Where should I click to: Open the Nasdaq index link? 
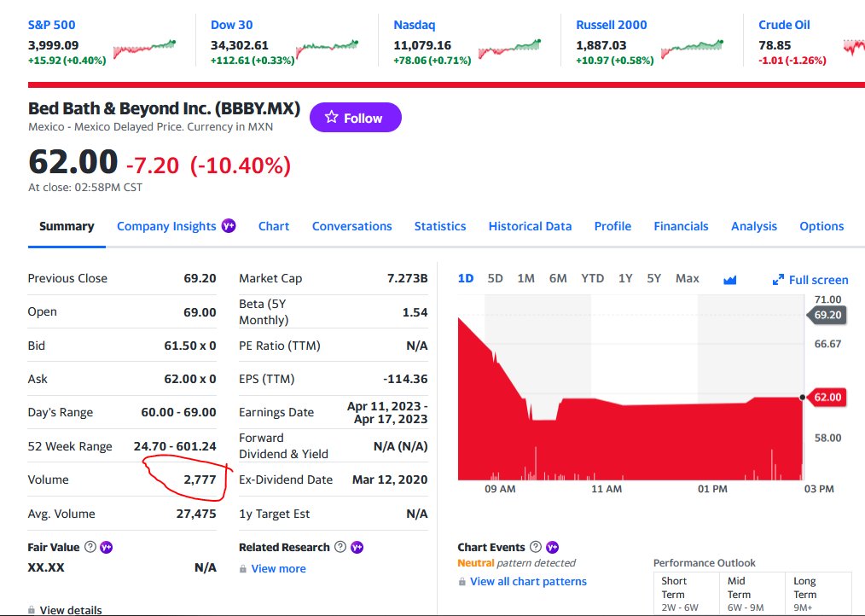pos(415,25)
